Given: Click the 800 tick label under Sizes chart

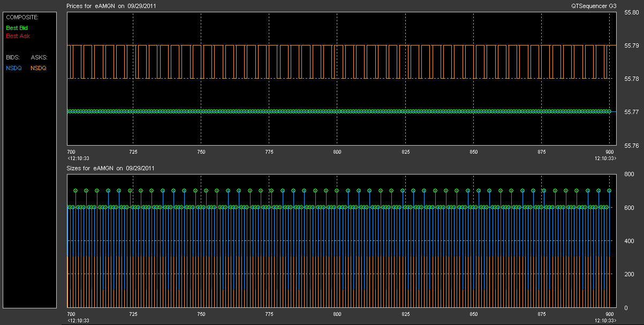Looking at the screenshot, I should pos(337,314).
